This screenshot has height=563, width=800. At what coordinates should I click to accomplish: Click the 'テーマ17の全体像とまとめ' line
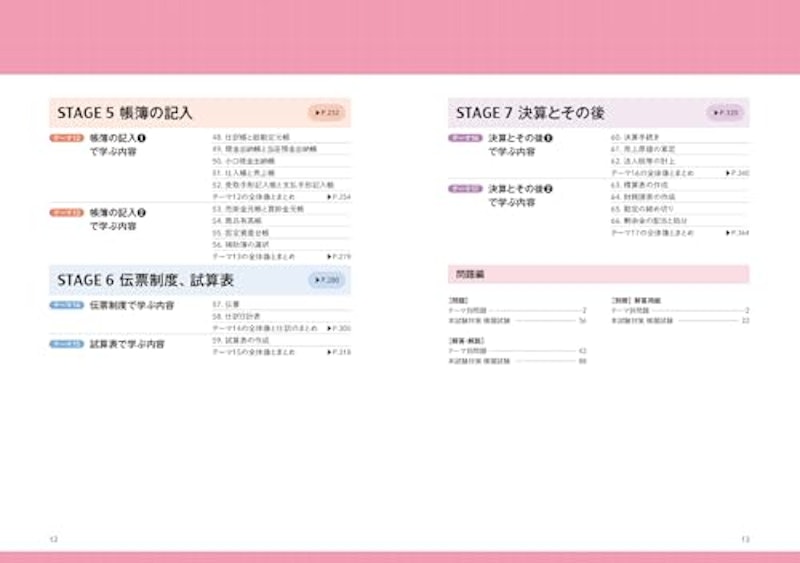[680, 233]
